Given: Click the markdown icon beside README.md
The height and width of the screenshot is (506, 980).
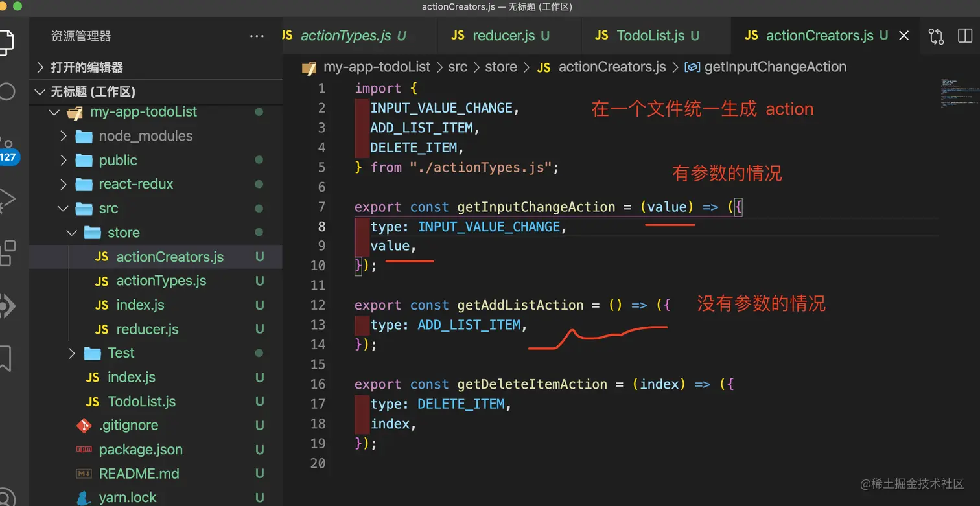Looking at the screenshot, I should pos(84,474).
